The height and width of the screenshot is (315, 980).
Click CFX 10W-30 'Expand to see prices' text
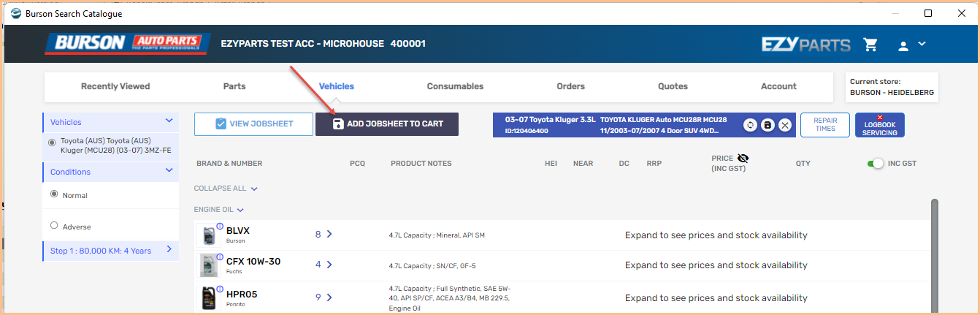pyautogui.click(x=716, y=265)
